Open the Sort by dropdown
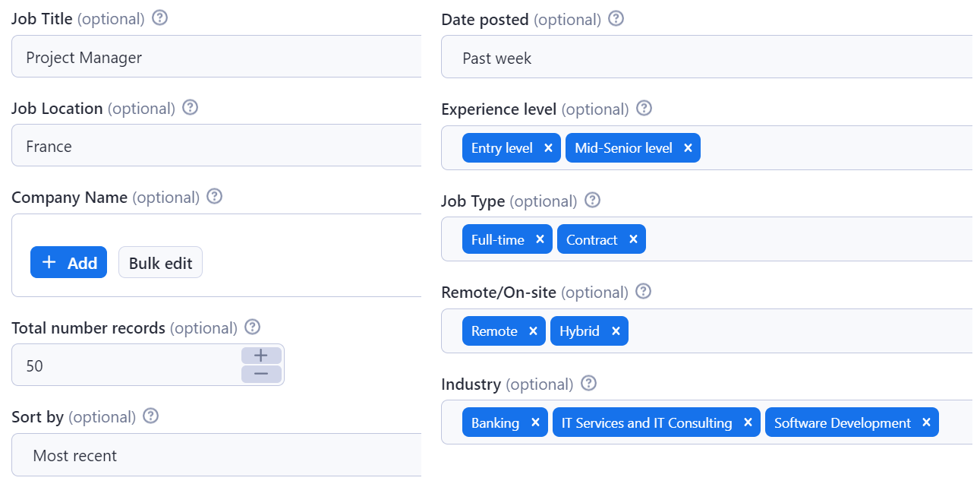The height and width of the screenshot is (484, 980). [216, 454]
